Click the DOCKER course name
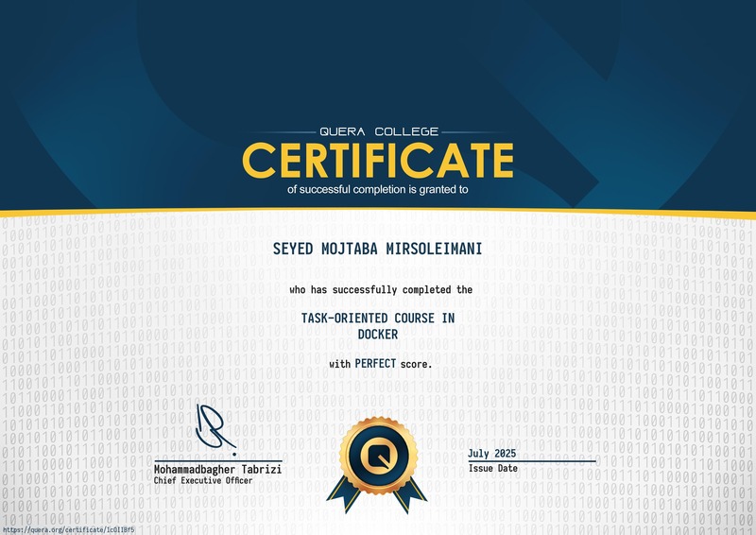The width and height of the screenshot is (756, 535). point(378,334)
